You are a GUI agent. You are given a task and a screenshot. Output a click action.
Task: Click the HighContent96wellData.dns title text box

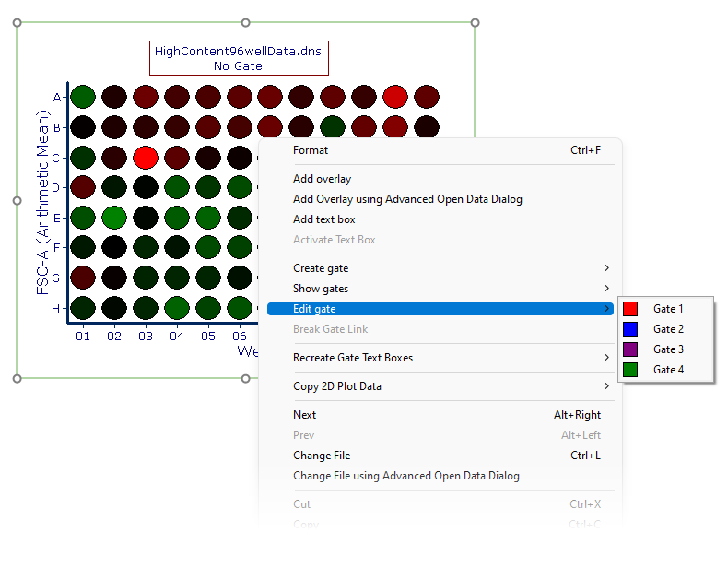[239, 58]
